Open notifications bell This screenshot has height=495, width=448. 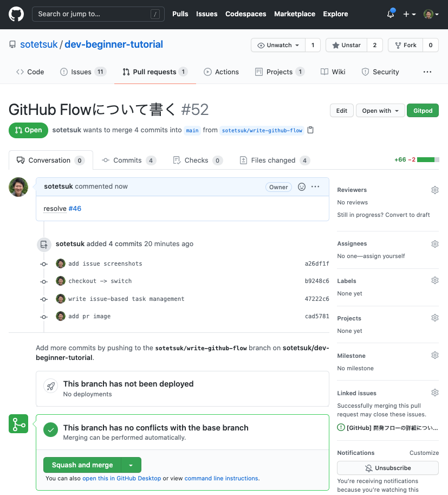click(x=391, y=14)
